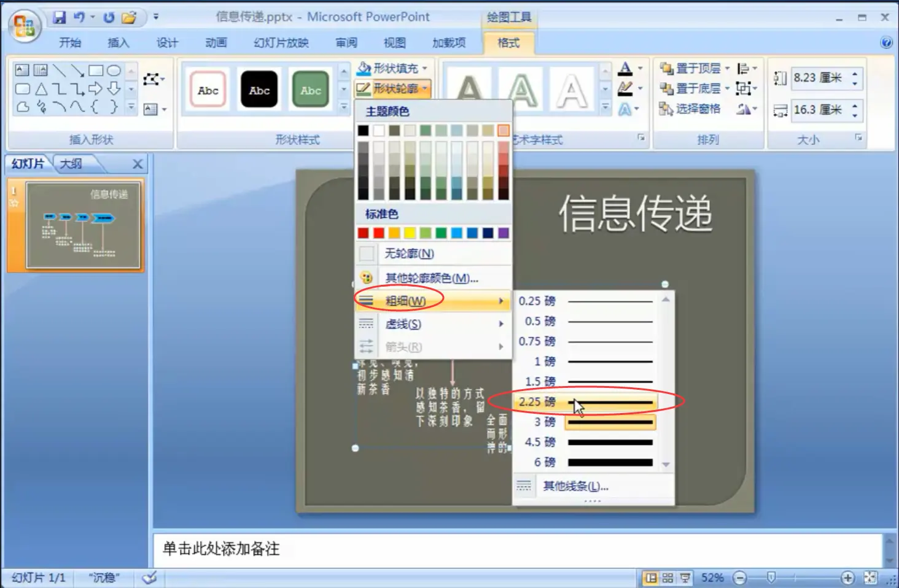The height and width of the screenshot is (588, 899).
Task: Expand the shape styles gallery
Action: point(344,107)
